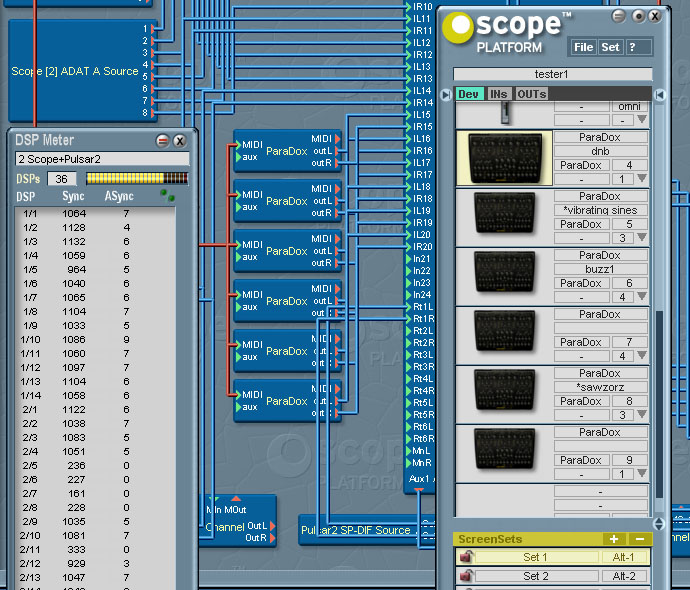This screenshot has height=590, width=690.
Task: Select DSP row 1/1 in meter list
Action: coord(95,213)
